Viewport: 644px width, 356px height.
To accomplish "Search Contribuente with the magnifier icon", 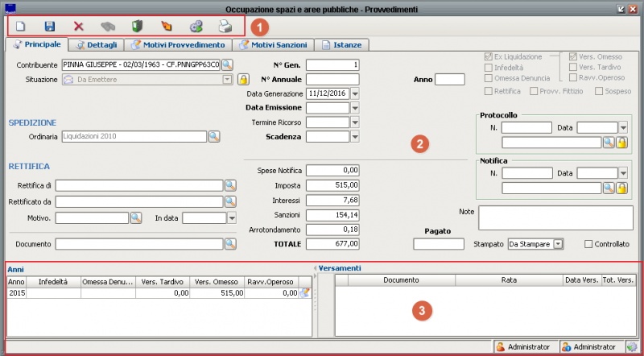I will pyautogui.click(x=227, y=64).
